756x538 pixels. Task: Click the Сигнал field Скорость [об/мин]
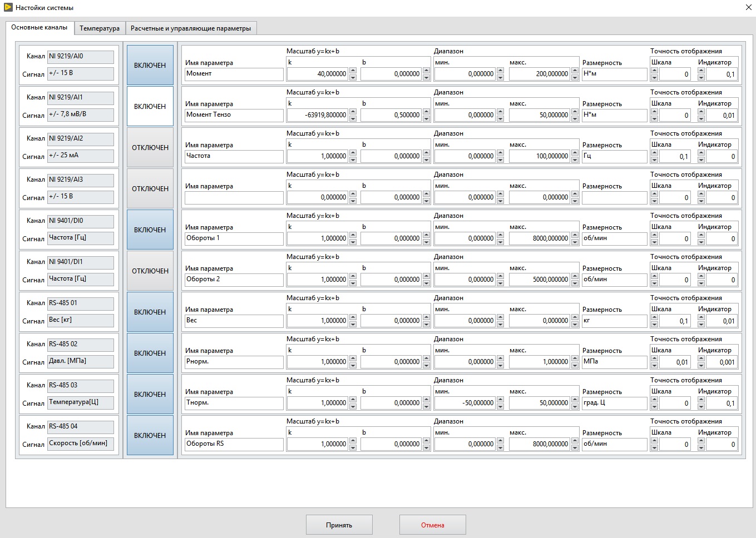[x=81, y=444]
